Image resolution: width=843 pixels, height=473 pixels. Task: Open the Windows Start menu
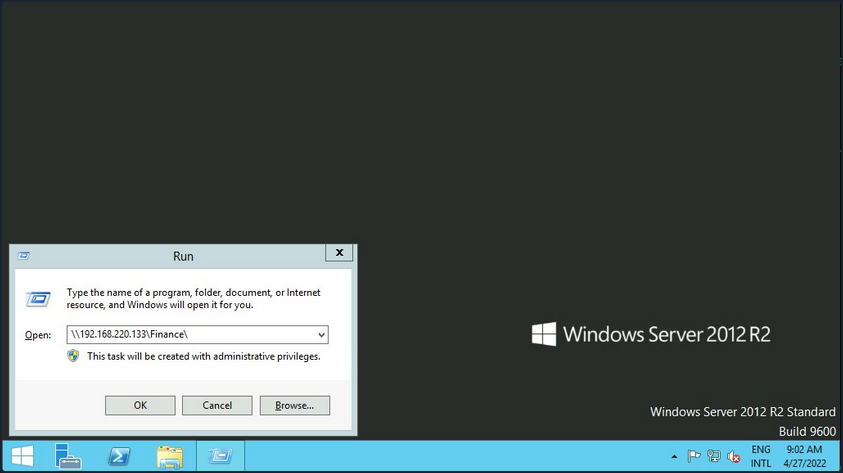point(22,457)
